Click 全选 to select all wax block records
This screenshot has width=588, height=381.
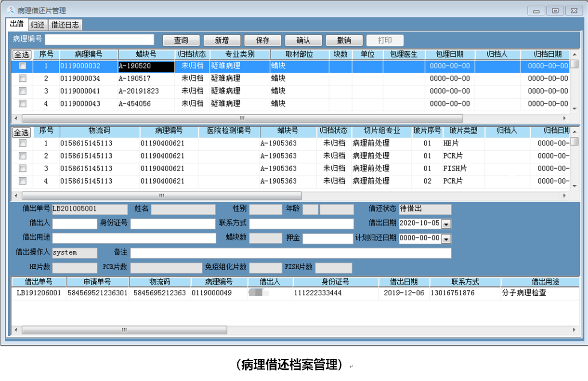(x=21, y=54)
